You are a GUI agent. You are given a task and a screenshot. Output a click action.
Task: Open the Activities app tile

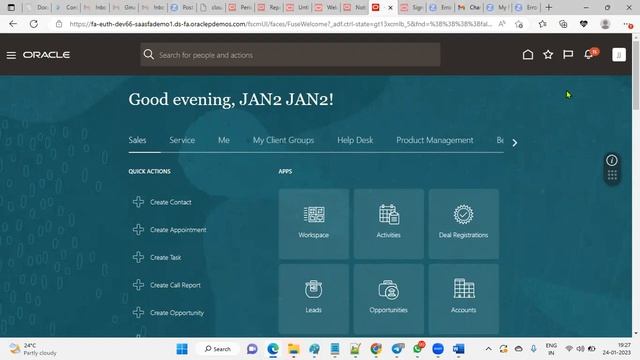pos(389,224)
